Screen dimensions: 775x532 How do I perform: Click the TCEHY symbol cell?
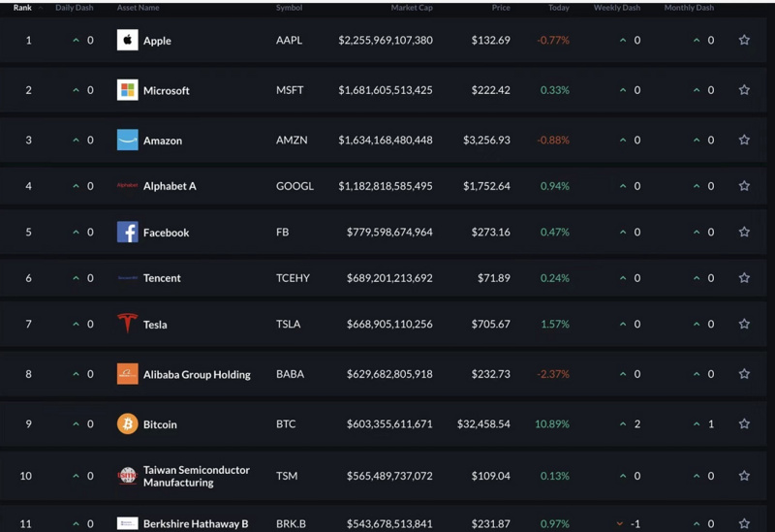click(293, 278)
